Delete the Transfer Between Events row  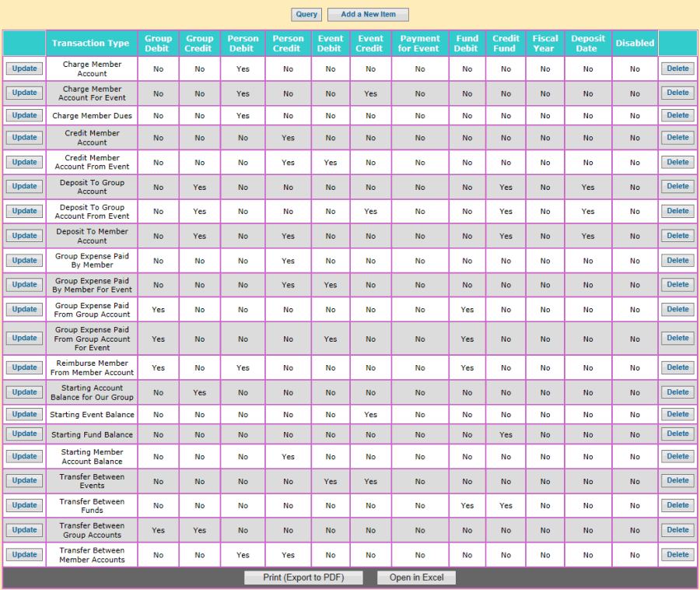click(677, 480)
